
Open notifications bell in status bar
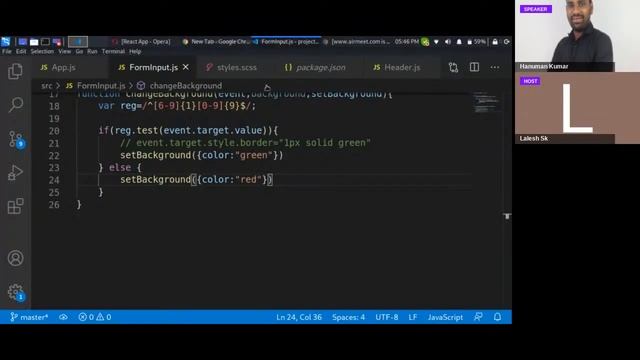[497, 317]
